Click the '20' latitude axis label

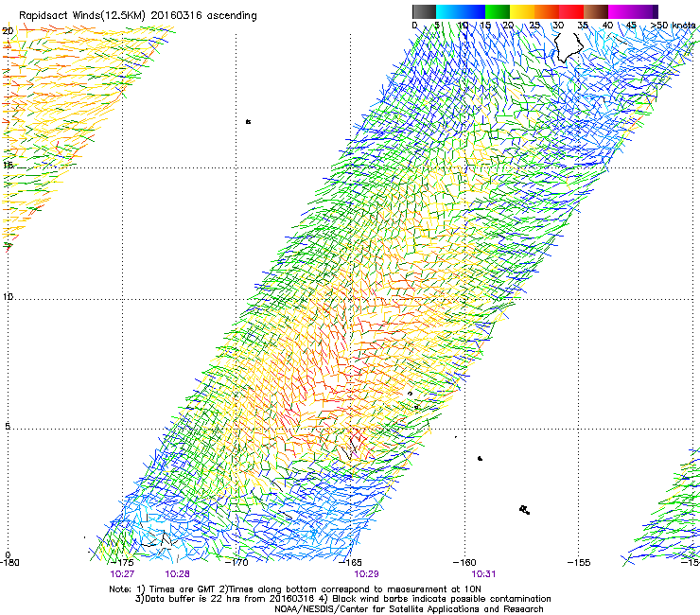coord(8,31)
